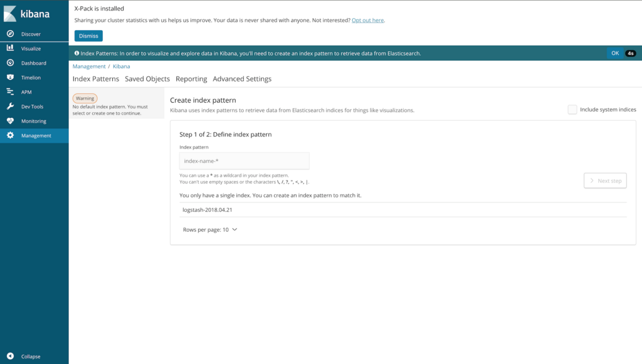Dismiss the X-Pack notification
The image size is (642, 364).
click(88, 36)
